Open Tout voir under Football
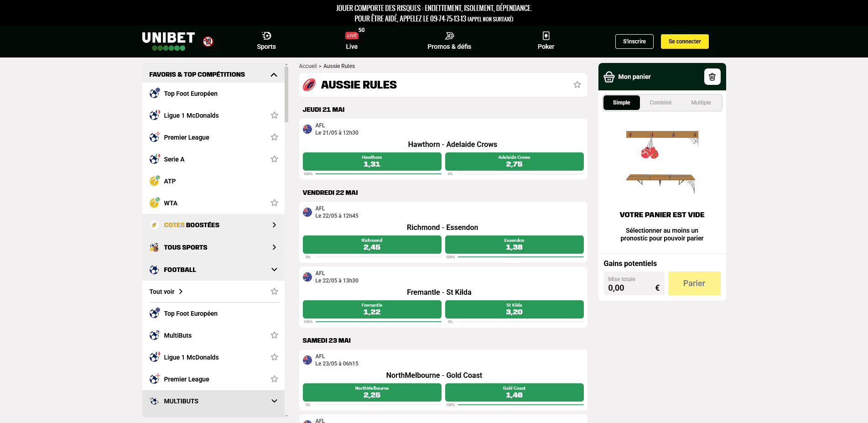Viewport: 868px width, 423px height. coord(166,292)
